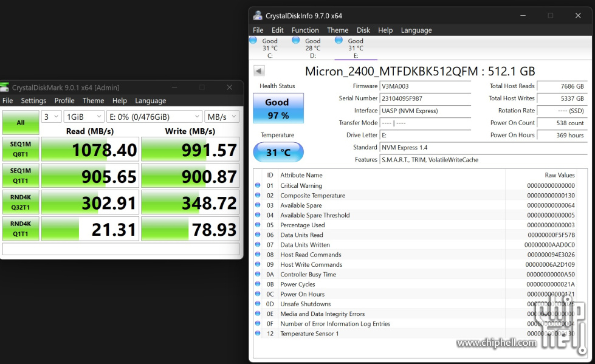
Task: Click status dot for Critical Warning row
Action: tap(258, 185)
